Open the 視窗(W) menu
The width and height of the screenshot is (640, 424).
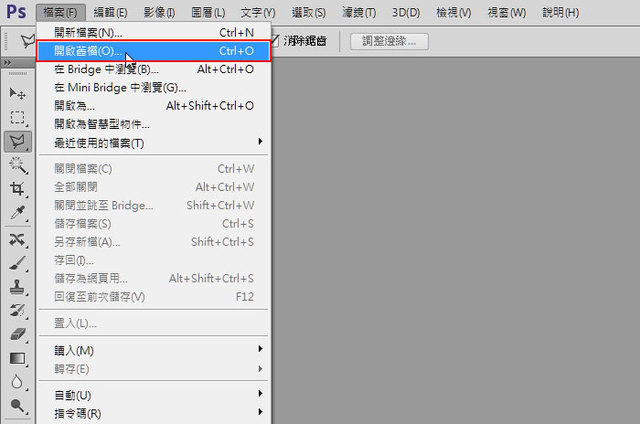[507, 13]
